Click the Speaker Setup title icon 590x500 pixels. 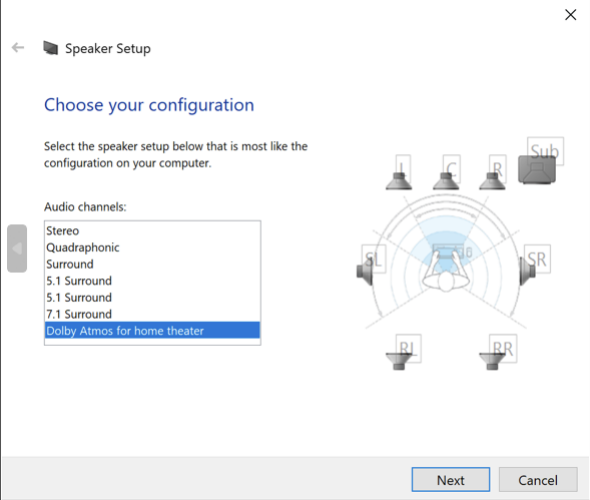(50, 48)
